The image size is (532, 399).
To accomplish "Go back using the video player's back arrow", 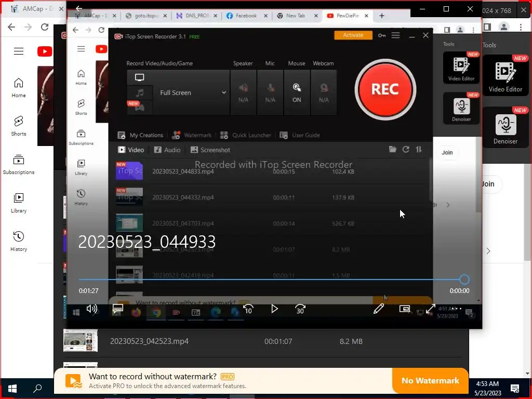I will [x=79, y=8].
